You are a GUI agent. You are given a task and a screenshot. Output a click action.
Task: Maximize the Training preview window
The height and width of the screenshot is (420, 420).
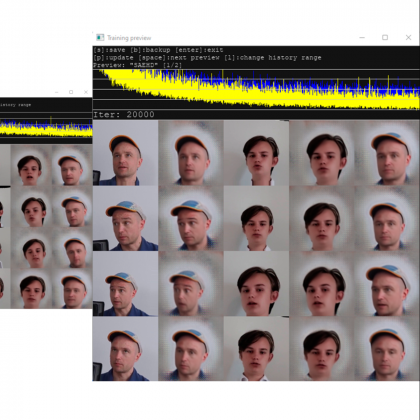pyautogui.click(x=385, y=37)
